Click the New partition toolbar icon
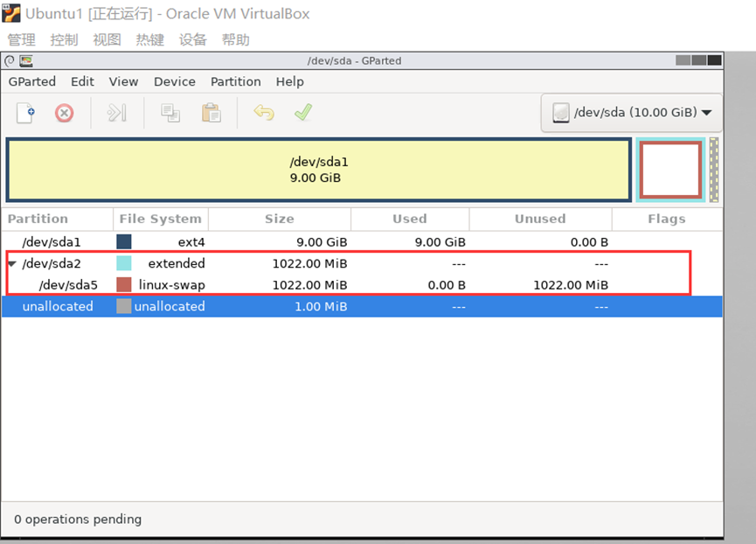Viewport: 756px width, 544px height. (x=25, y=114)
